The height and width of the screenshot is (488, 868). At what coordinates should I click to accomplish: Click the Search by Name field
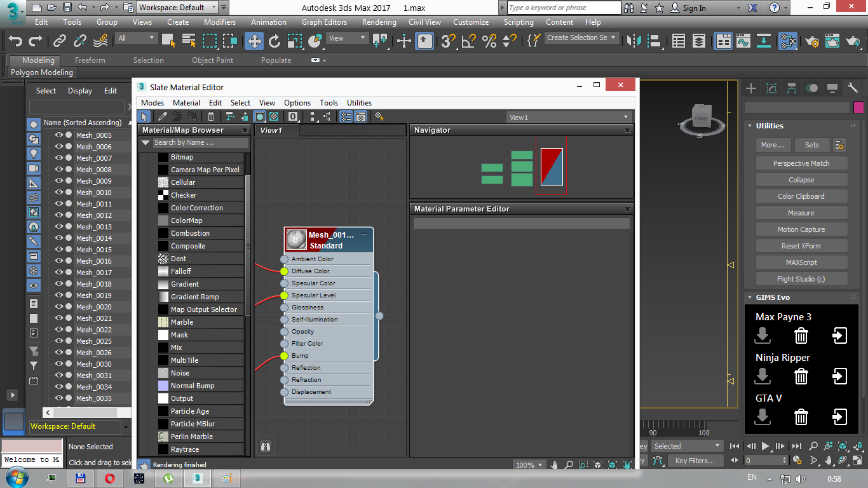point(198,143)
